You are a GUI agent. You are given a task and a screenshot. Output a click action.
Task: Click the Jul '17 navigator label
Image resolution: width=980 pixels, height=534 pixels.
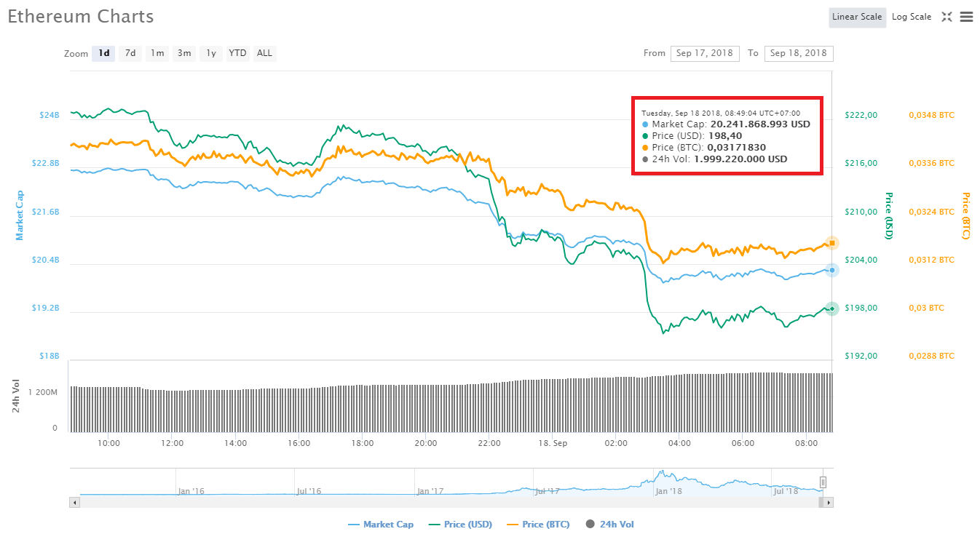pyautogui.click(x=548, y=491)
